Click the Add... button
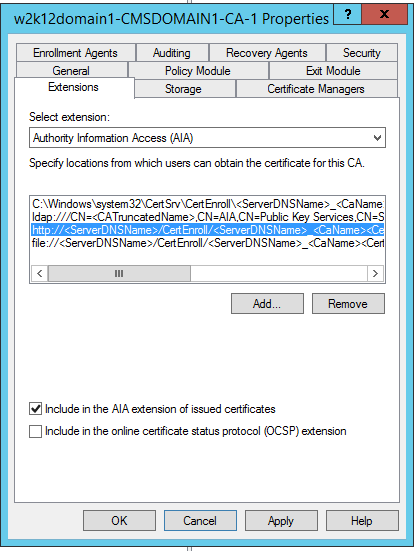Screen dimensions: 415x551 [267, 304]
